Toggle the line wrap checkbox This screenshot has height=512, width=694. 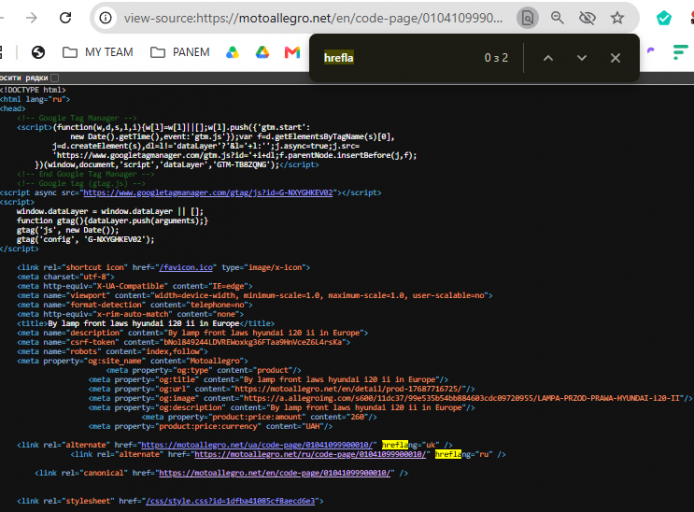55,78
